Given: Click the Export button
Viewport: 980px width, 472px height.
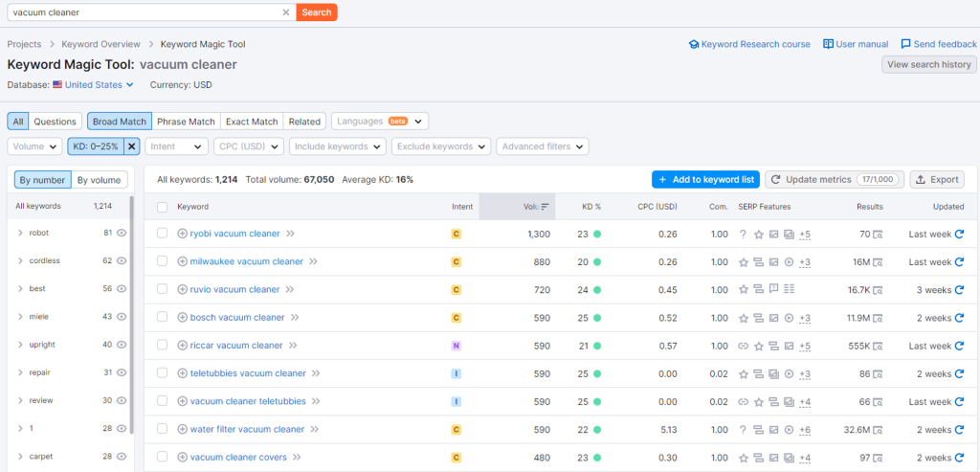Looking at the screenshot, I should tap(937, 179).
